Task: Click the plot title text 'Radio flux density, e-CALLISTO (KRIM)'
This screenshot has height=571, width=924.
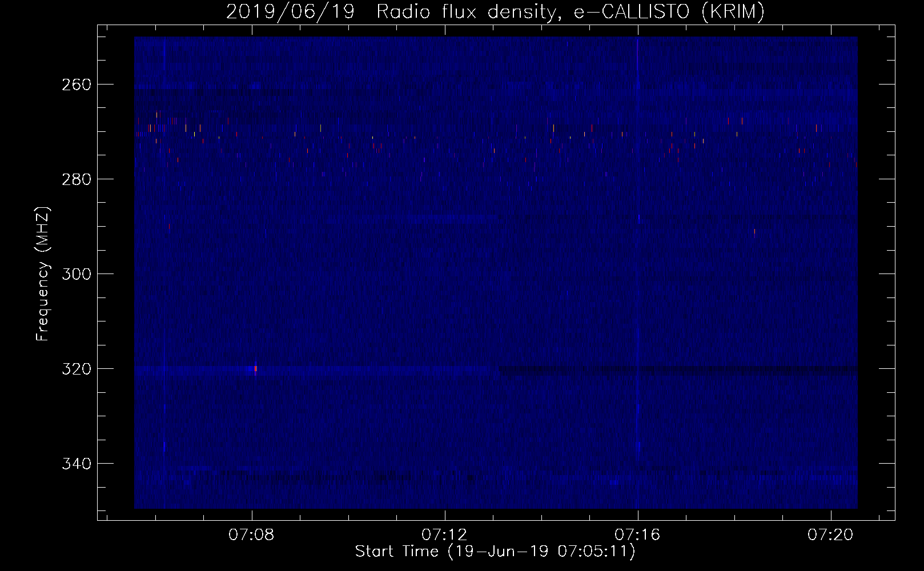Action: coord(571,12)
